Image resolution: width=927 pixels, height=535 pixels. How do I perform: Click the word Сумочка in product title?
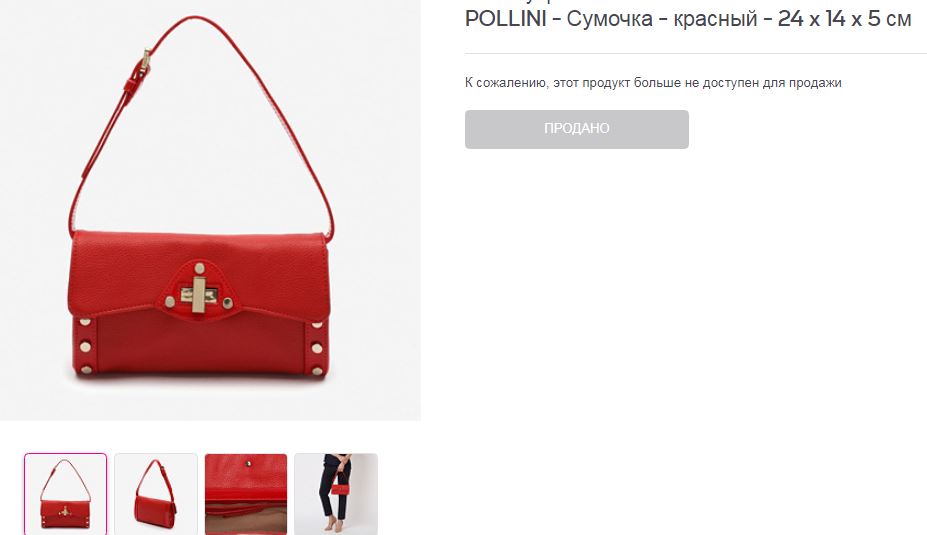[x=610, y=20]
